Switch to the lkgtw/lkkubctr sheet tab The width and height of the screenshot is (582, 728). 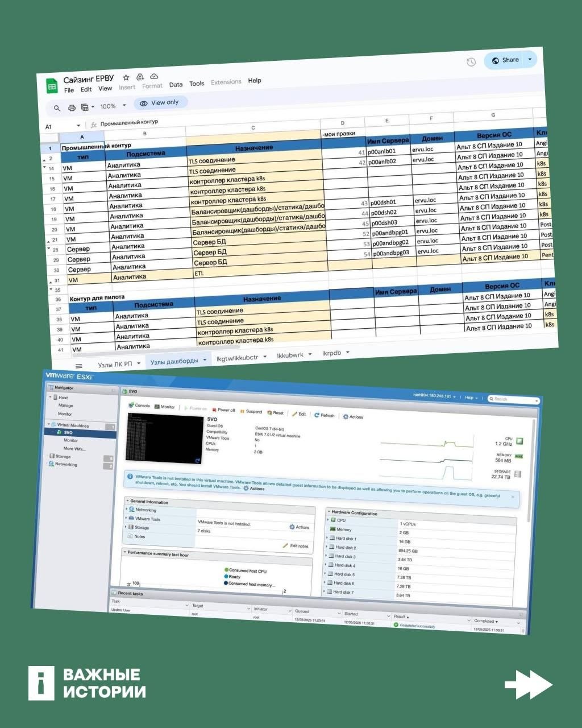(x=242, y=358)
